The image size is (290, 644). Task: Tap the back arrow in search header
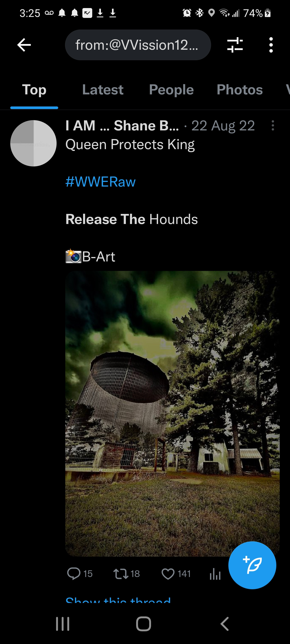click(24, 45)
